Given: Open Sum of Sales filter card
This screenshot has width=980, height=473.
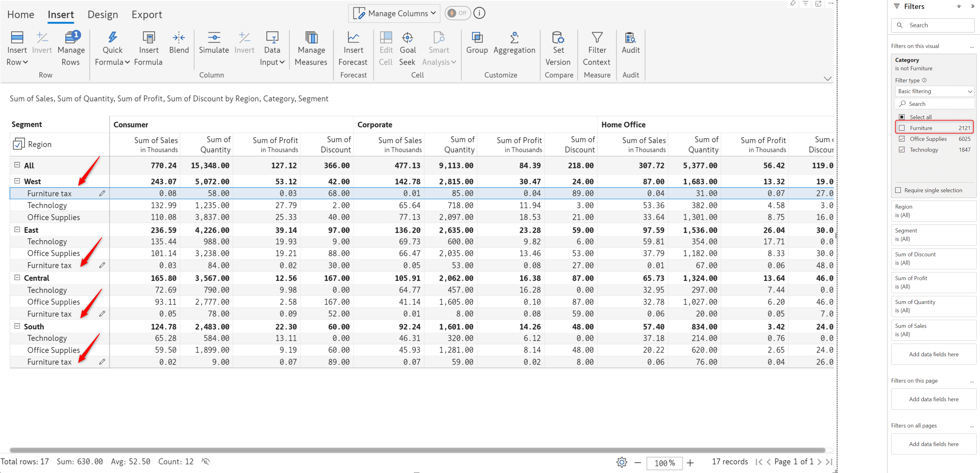Looking at the screenshot, I should pos(934,330).
